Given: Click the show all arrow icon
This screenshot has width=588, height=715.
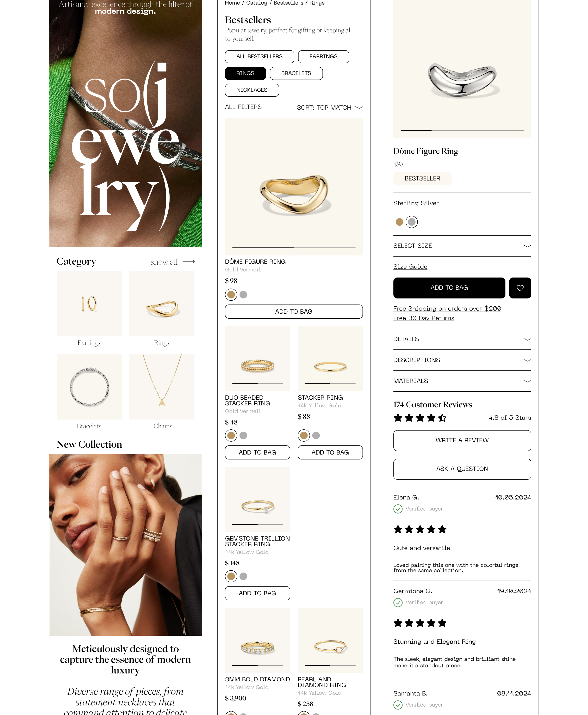Looking at the screenshot, I should [189, 261].
